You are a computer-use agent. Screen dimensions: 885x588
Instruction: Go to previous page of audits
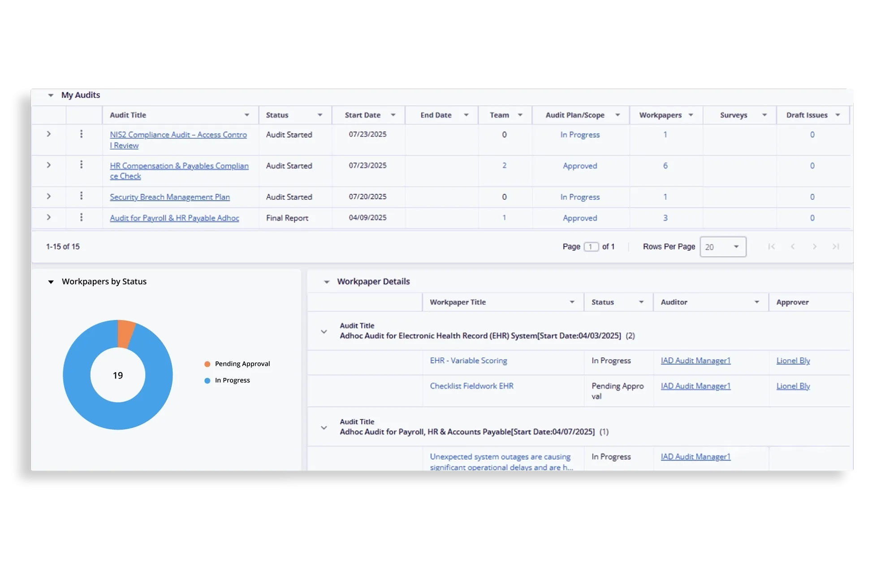point(793,247)
